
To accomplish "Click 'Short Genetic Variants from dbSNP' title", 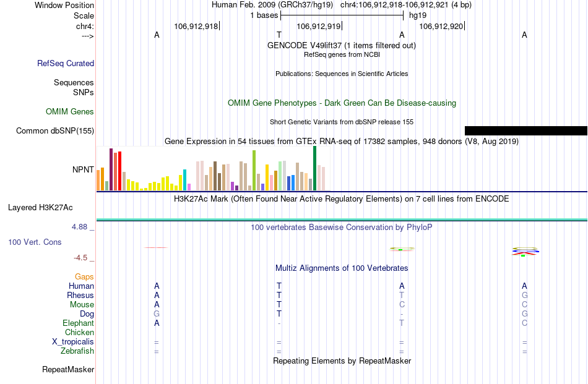I will pyautogui.click(x=342, y=122).
